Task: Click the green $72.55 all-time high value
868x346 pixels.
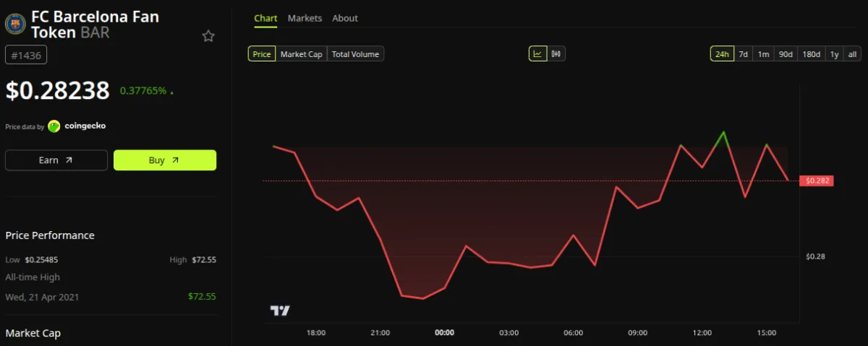Action: (x=202, y=297)
